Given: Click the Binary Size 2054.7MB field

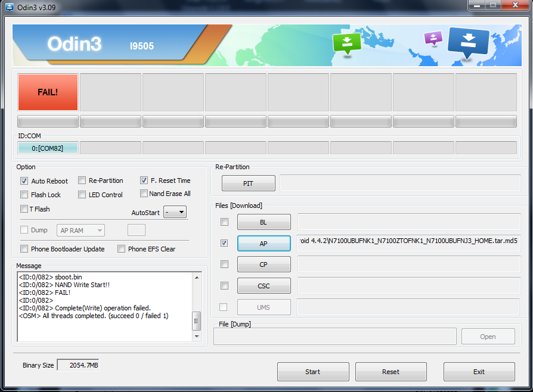Looking at the screenshot, I should pyautogui.click(x=78, y=365).
